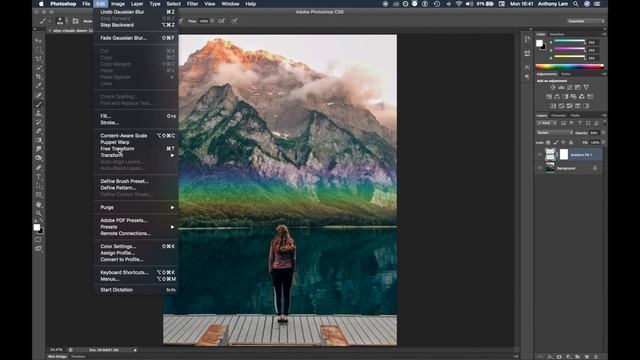Add a Color Balance adjustment
640x360 pixels.
tap(557, 97)
